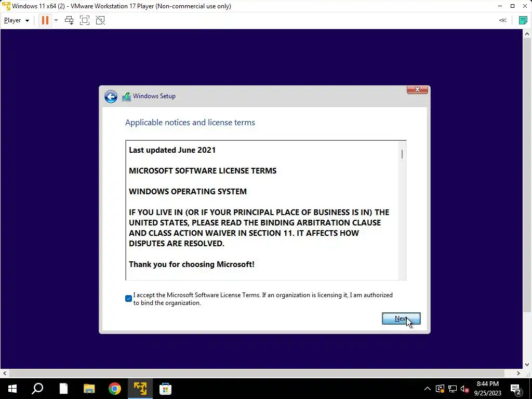Uncheck the accept license terms checkbox

click(x=128, y=299)
